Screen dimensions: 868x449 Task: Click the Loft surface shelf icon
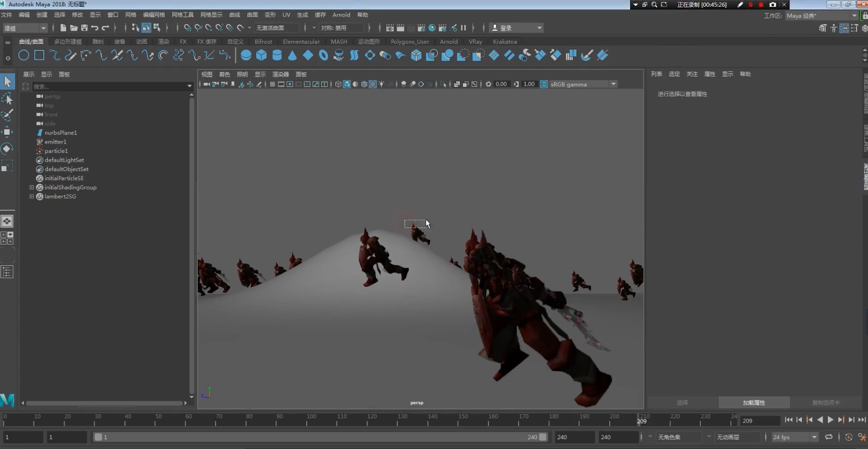point(355,55)
